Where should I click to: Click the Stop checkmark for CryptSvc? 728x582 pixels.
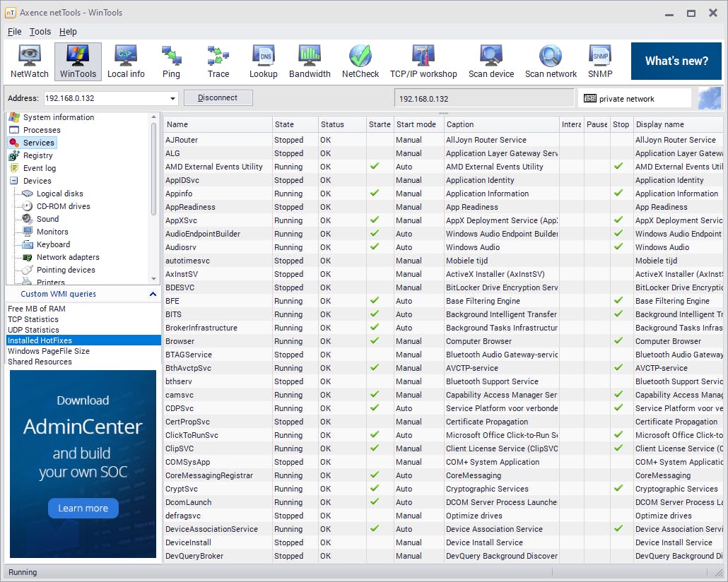[618, 489]
